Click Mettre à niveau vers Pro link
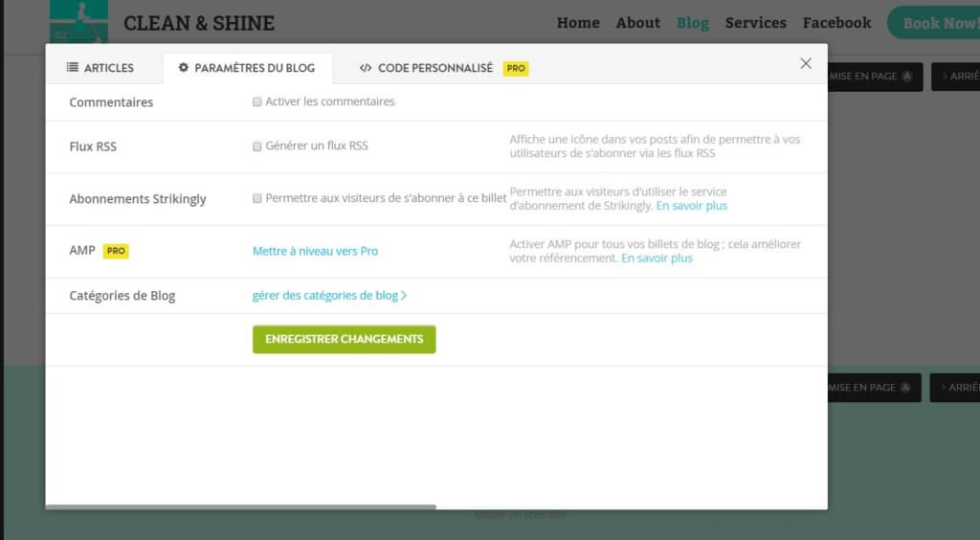 pos(315,251)
